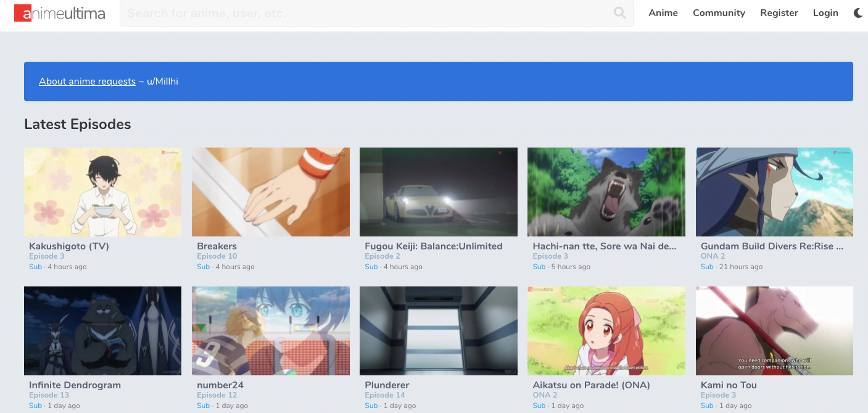Click the u/Millhi username text
This screenshot has width=868, height=413.
coord(162,81)
